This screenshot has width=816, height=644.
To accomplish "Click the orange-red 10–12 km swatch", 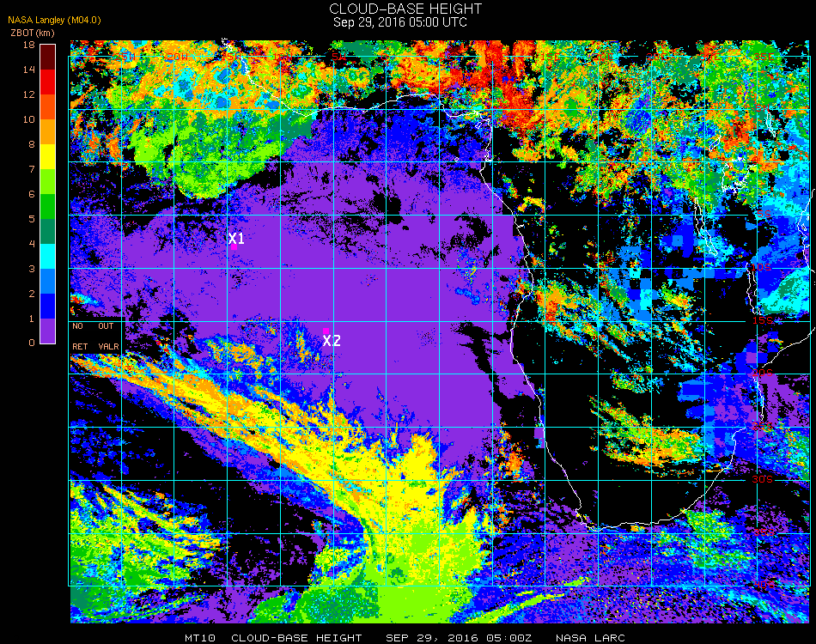I will tap(48, 106).
